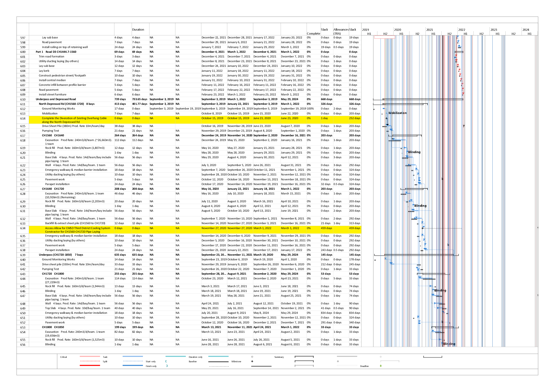Click 'May 29, 2024' date in row 610
This screenshot has height=392, width=555.
[290, 99]
